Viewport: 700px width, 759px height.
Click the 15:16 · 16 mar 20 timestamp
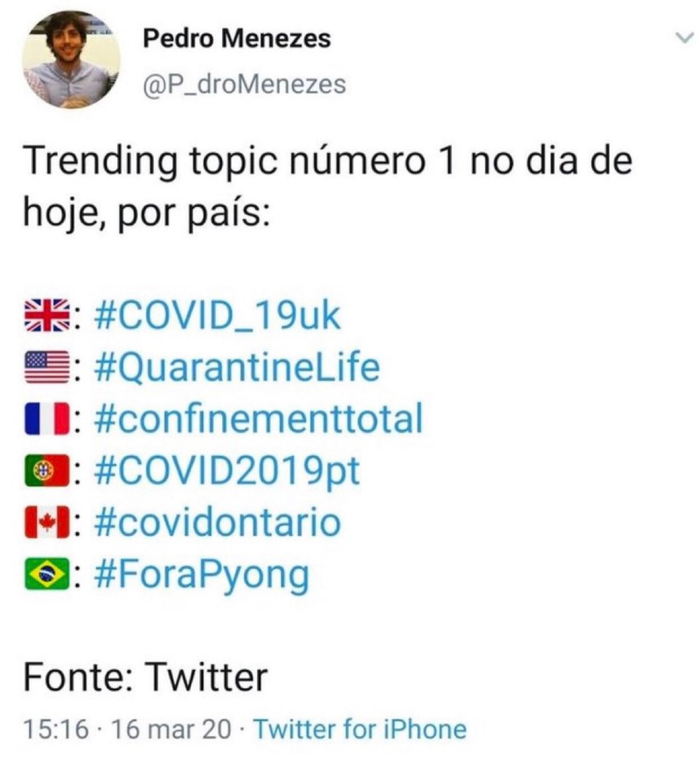pyautogui.click(x=127, y=729)
